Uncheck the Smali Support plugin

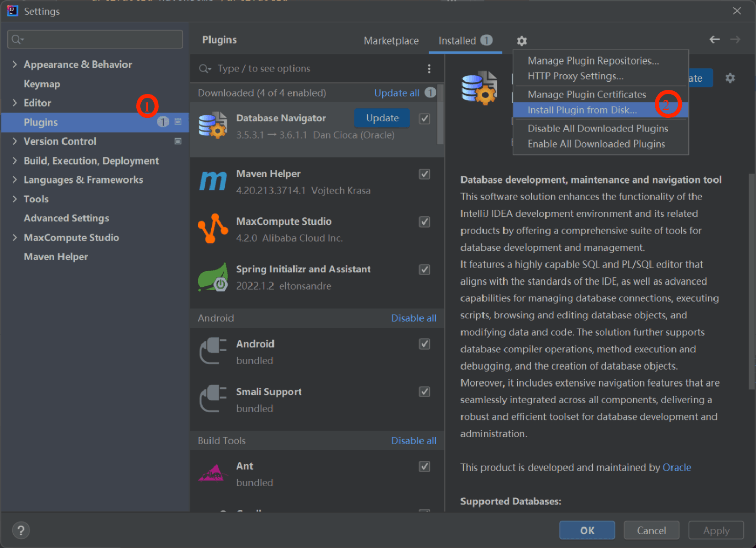pos(425,392)
